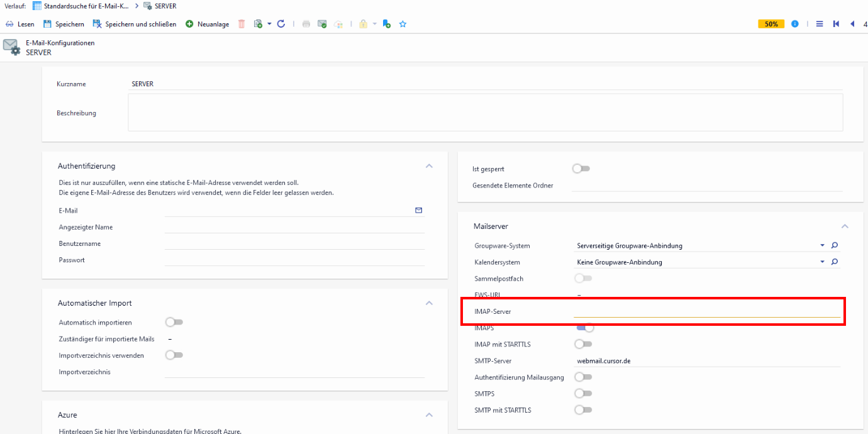This screenshot has width=868, height=434.
Task: Enable 'Automatisch importieren' switch
Action: coord(174,322)
